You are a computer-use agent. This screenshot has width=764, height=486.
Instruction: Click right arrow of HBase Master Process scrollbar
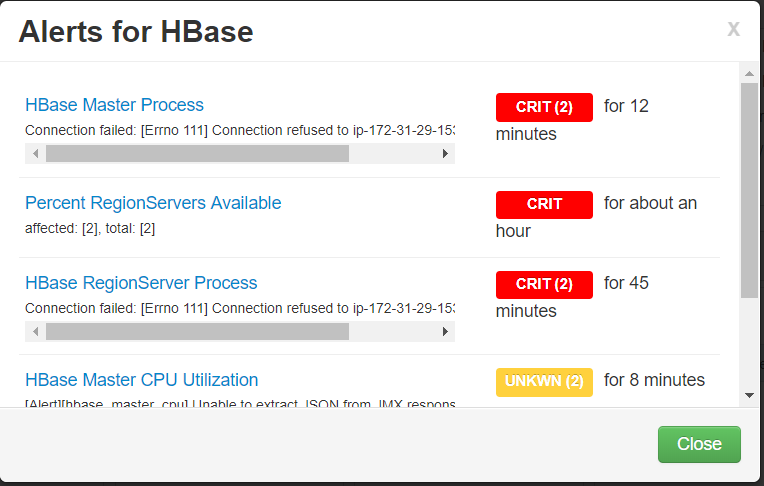point(445,154)
